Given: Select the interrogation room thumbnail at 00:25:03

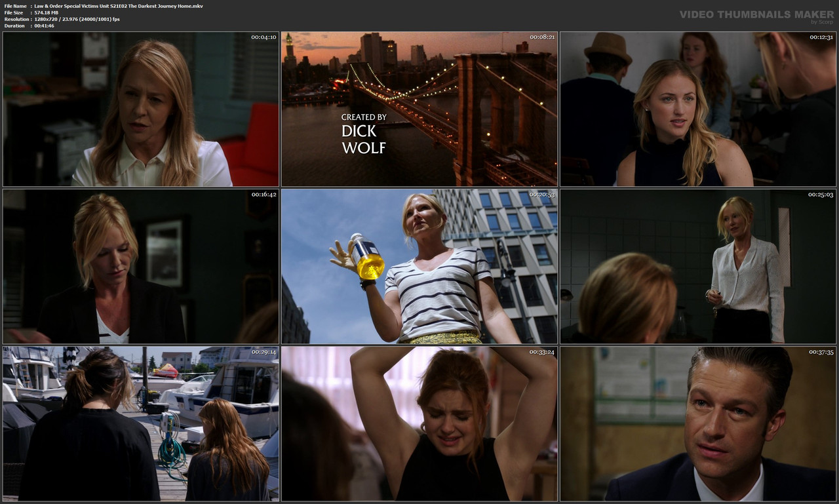Looking at the screenshot, I should pyautogui.click(x=697, y=266).
